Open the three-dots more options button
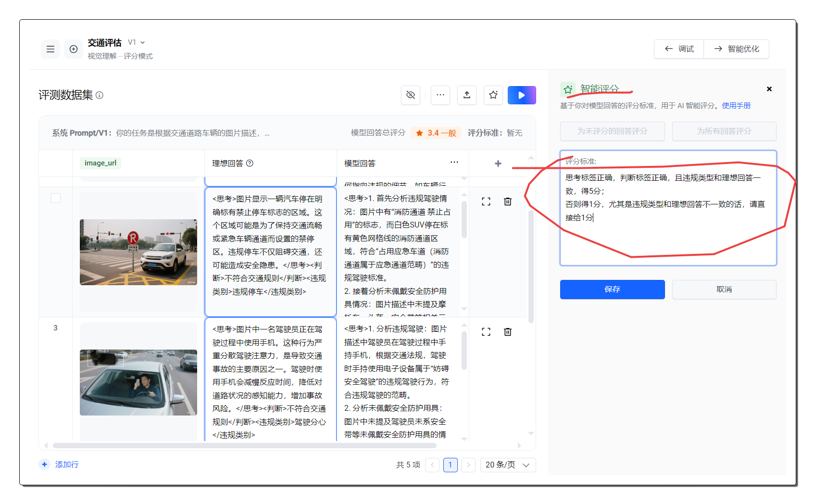The height and width of the screenshot is (504, 815). tap(440, 95)
